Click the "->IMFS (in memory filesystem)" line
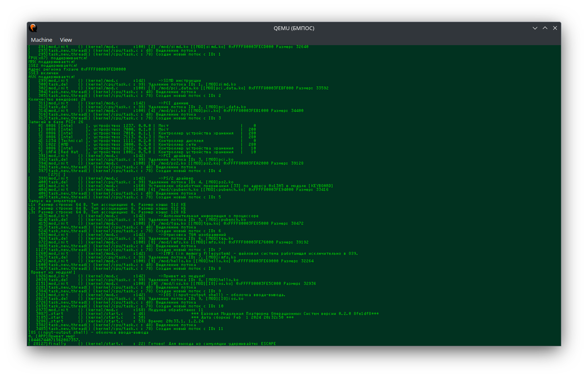The height and width of the screenshot is (378, 588). point(193,253)
